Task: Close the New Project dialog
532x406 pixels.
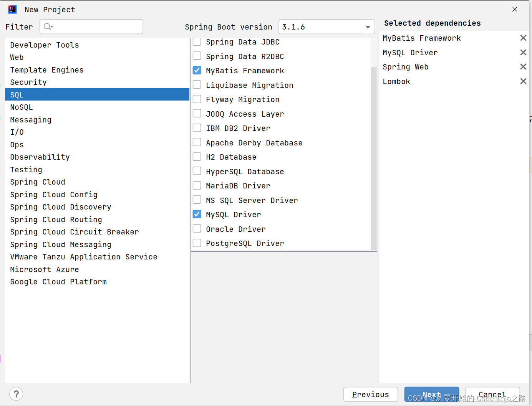Action: [515, 9]
